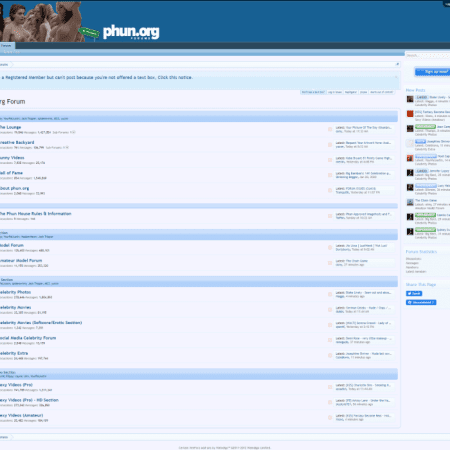Viewport: 450px width, 450px height.
Task: Open latest post 'Your Picture Of The Day'
Action: [368, 127]
